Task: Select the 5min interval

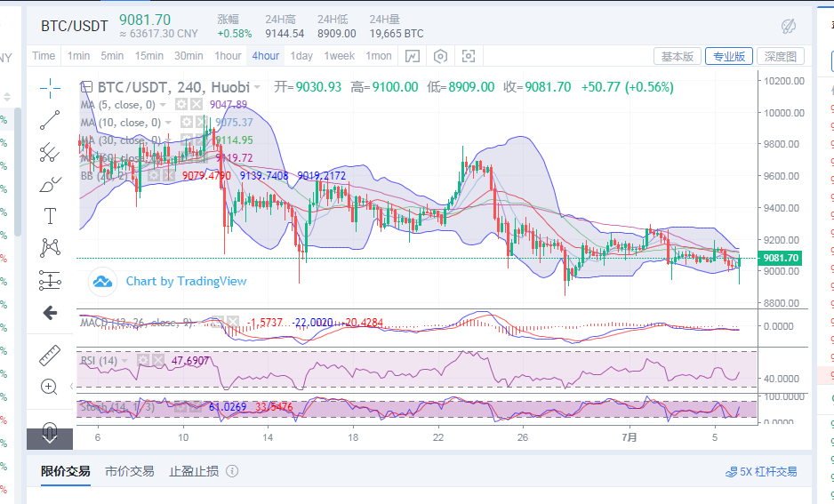Action: click(x=112, y=56)
